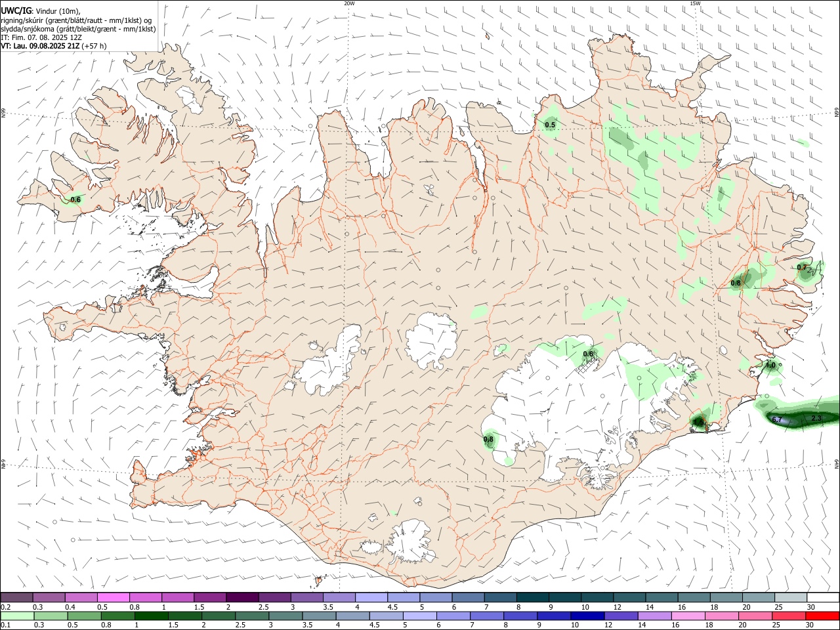The width and height of the screenshot is (840, 630).
Task: Click the light pink swatch between 16 and 18 in lower legend
Action: 688,616
